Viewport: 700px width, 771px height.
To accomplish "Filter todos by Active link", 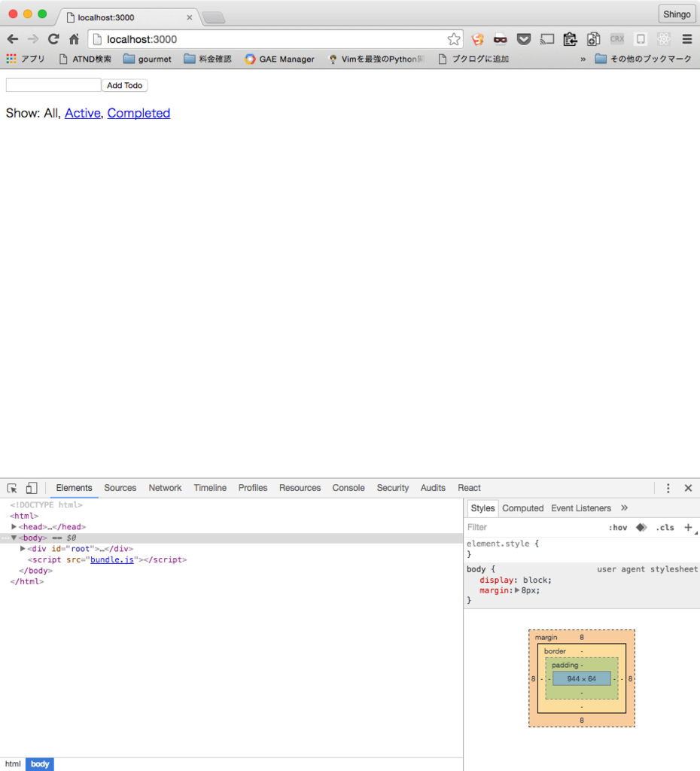I will coord(83,113).
